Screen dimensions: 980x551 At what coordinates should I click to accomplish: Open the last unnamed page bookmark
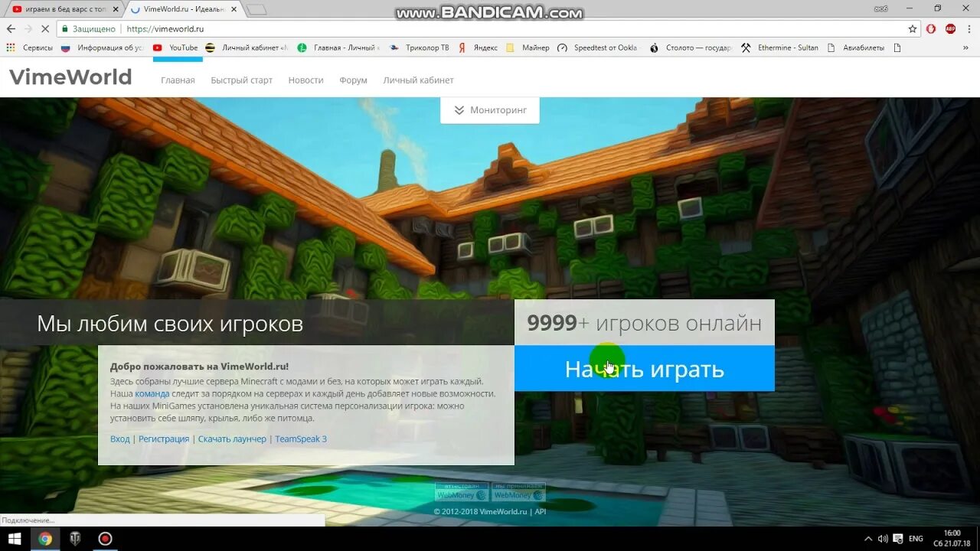click(897, 47)
